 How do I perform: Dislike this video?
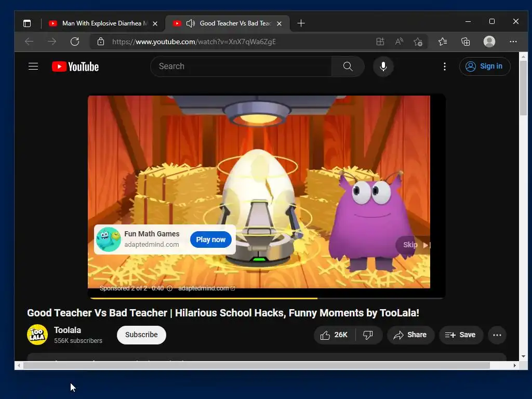[368, 335]
